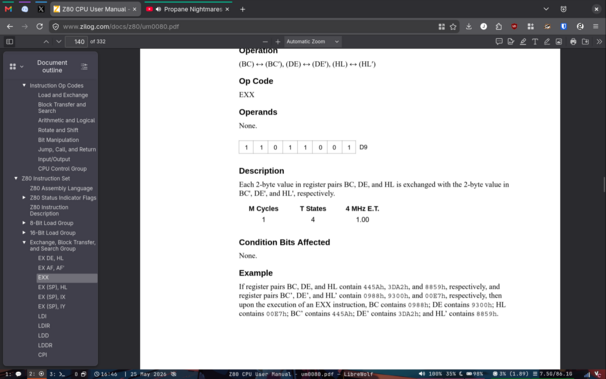Click the volume indicator in status bar

430,374
